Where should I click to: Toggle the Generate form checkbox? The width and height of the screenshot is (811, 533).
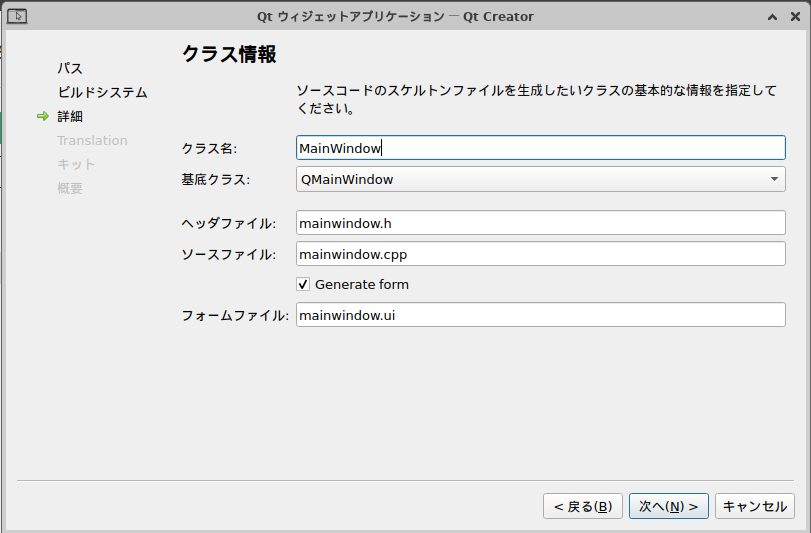[x=303, y=284]
